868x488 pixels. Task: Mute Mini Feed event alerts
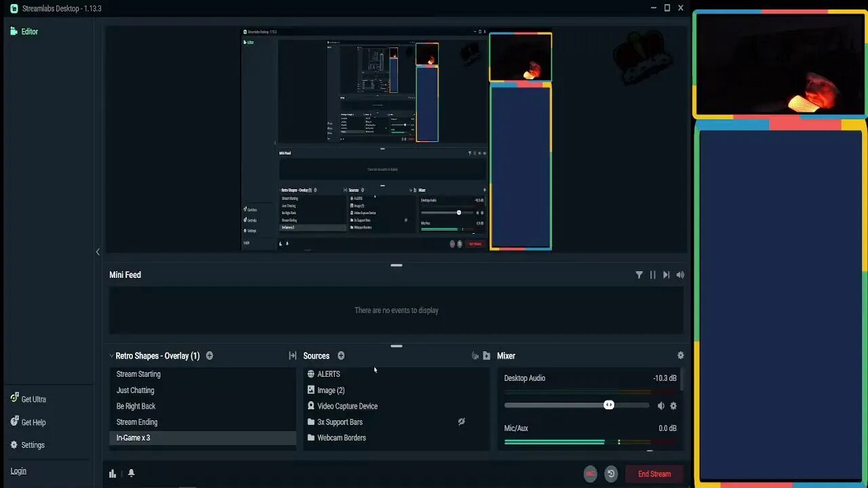(680, 274)
